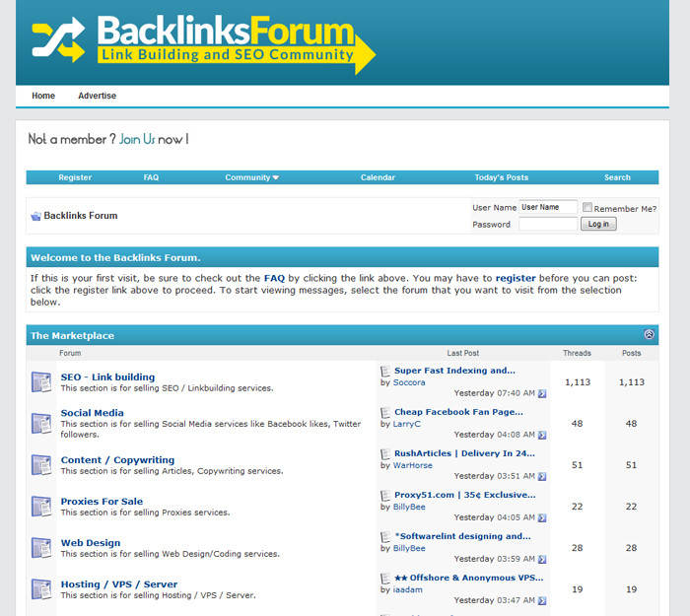Screen dimensions: 690x616
Task: Go to last post arrow at Yesterday 04:08 AM
Action: (542, 435)
